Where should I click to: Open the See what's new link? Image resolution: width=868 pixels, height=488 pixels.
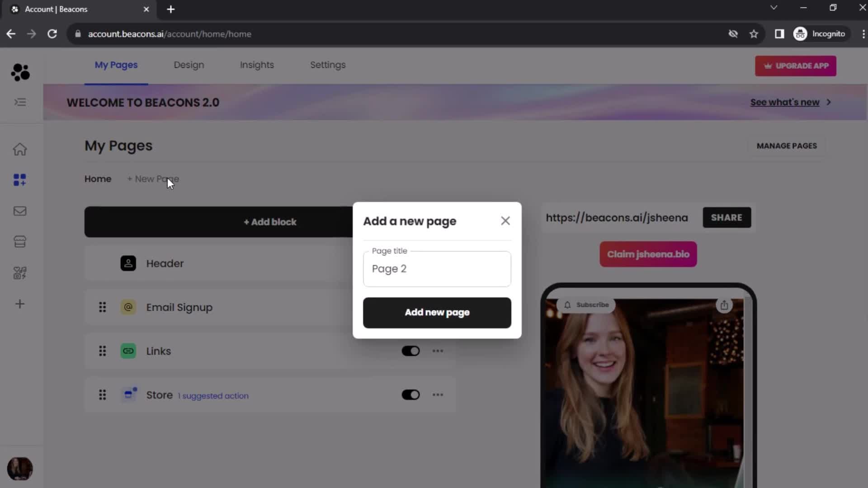pyautogui.click(x=785, y=102)
